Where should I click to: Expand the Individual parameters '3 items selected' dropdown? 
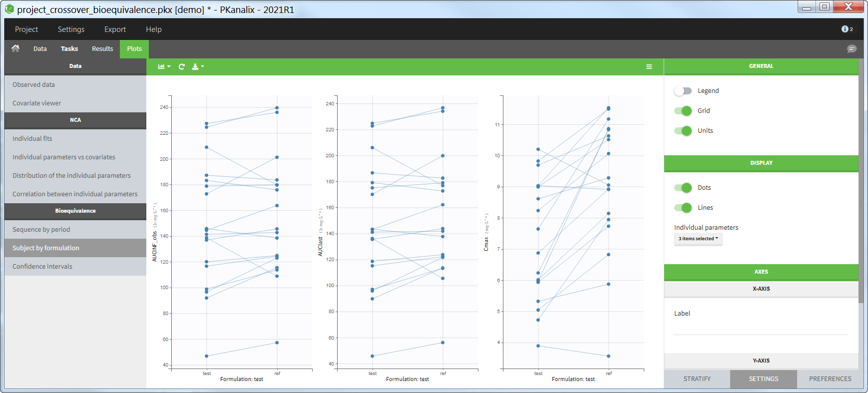698,239
